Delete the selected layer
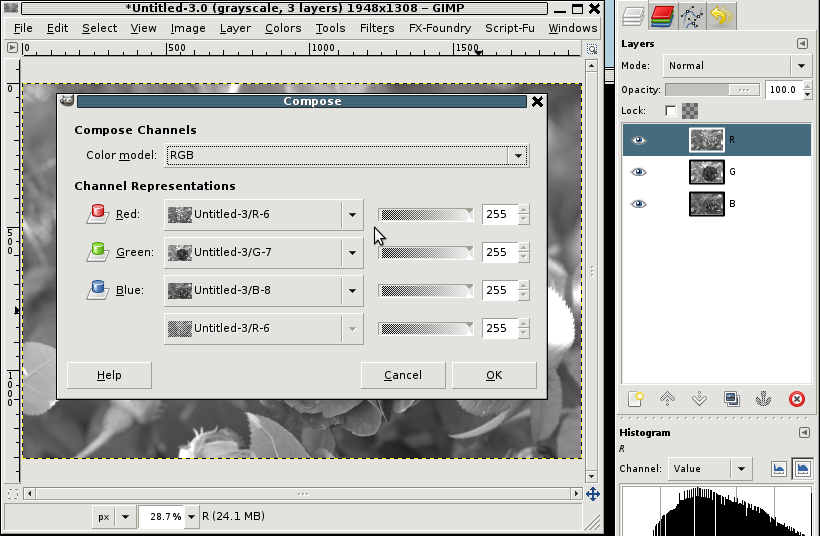Screen dimensions: 820x536 tap(796, 399)
